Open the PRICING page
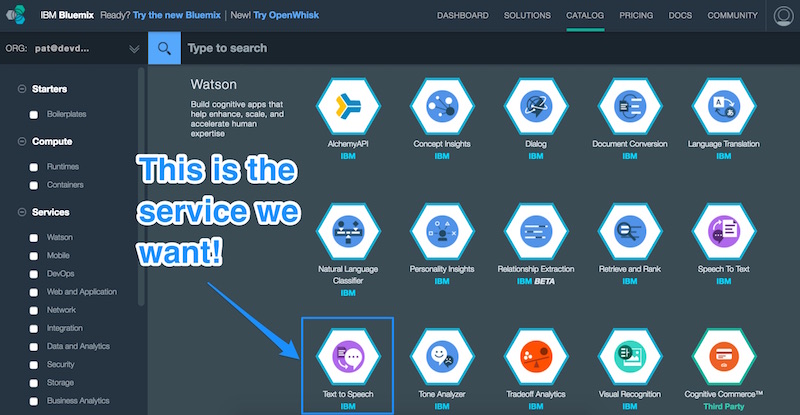The image size is (800, 415). point(636,15)
